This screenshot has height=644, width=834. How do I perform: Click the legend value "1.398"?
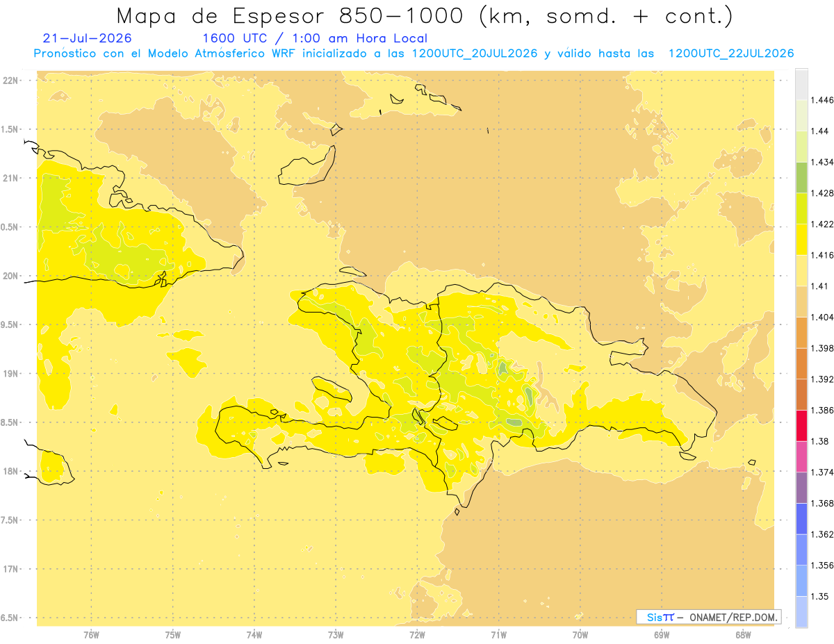pos(822,348)
